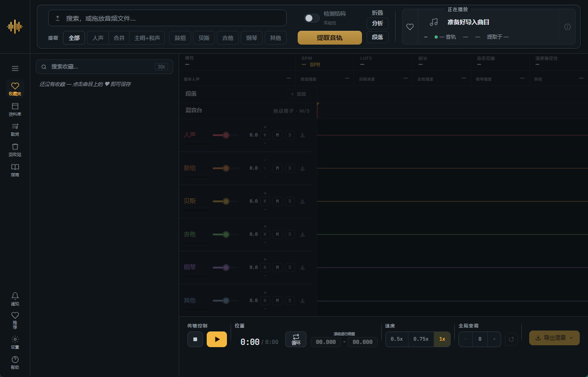Click the hamburger menu icon in sidebar
This screenshot has height=377, width=588.
tap(15, 69)
